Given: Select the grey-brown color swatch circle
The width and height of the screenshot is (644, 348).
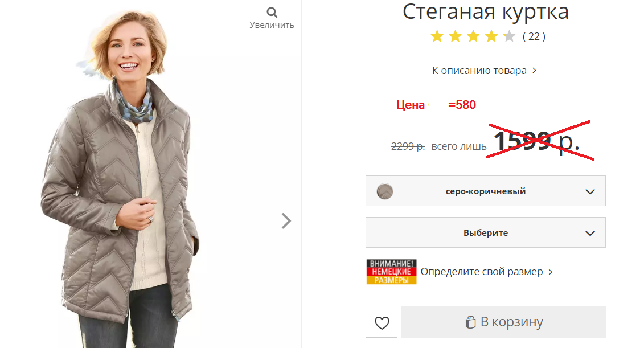Looking at the screenshot, I should pos(385,191).
